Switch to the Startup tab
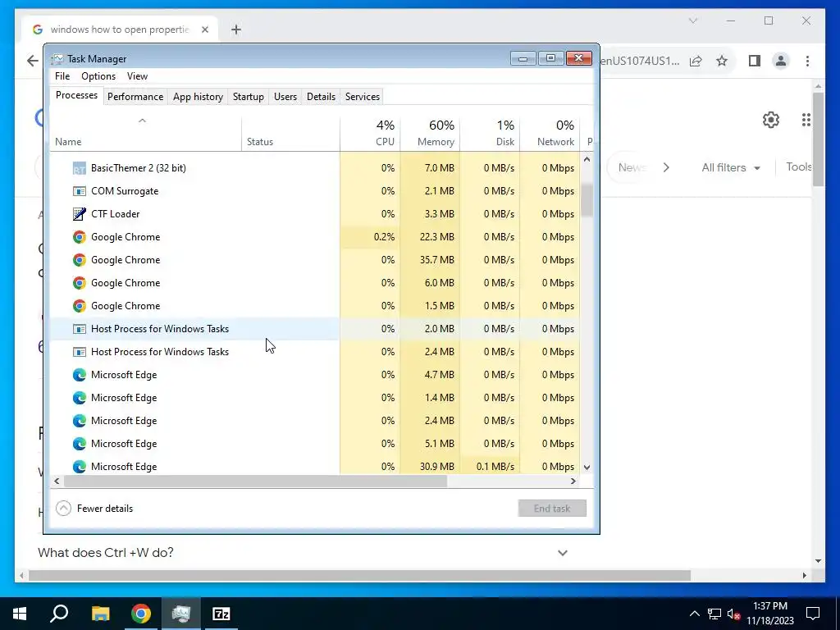The width and height of the screenshot is (840, 630). pos(248,97)
